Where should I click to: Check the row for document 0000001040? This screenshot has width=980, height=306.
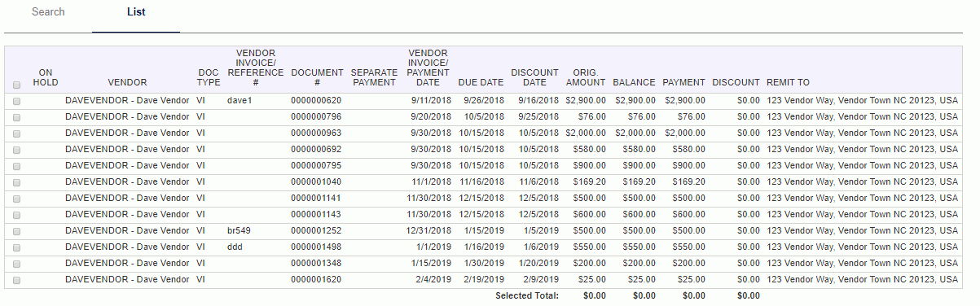(x=17, y=182)
